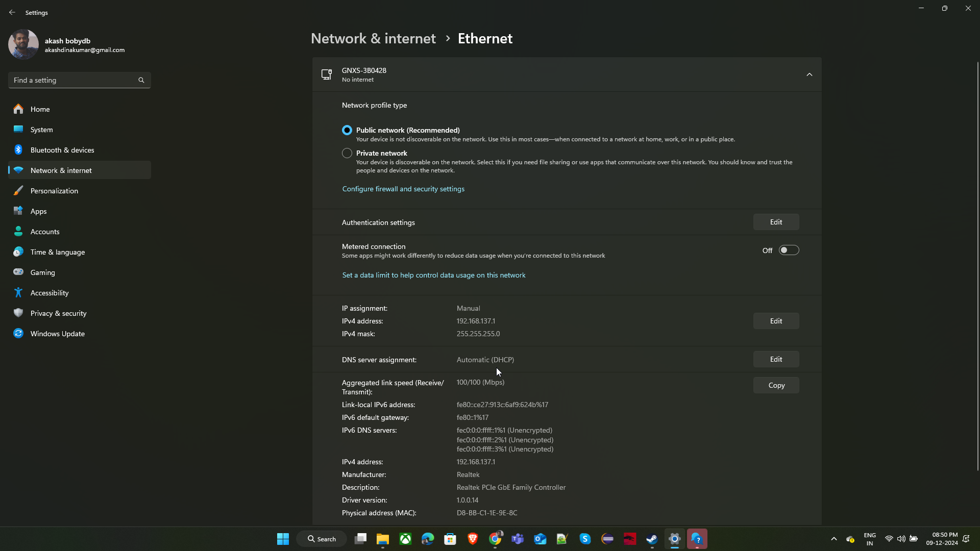Click the Steam icon in taskbar
980x551 pixels.
point(652,539)
